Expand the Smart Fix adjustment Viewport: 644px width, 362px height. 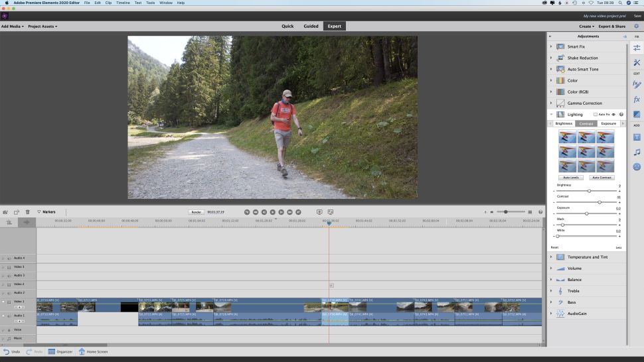click(x=551, y=46)
